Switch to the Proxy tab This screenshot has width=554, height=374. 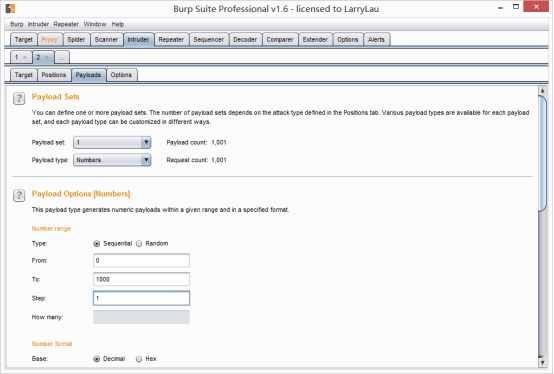49,40
